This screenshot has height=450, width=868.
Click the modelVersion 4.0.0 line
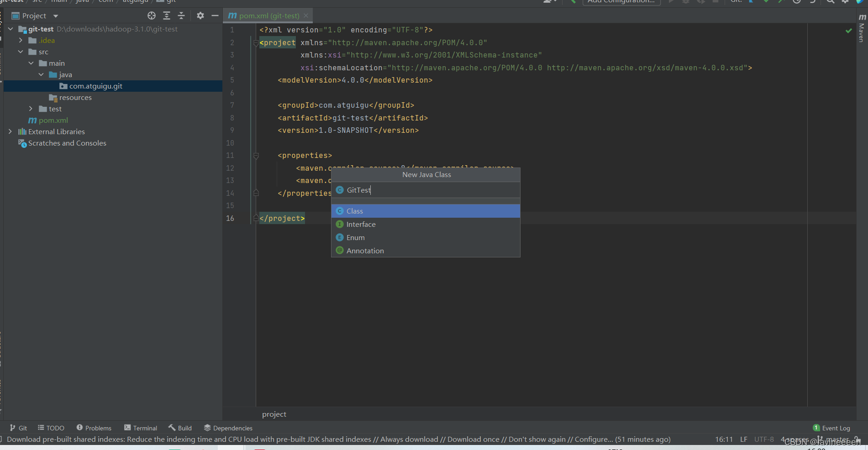(355, 80)
